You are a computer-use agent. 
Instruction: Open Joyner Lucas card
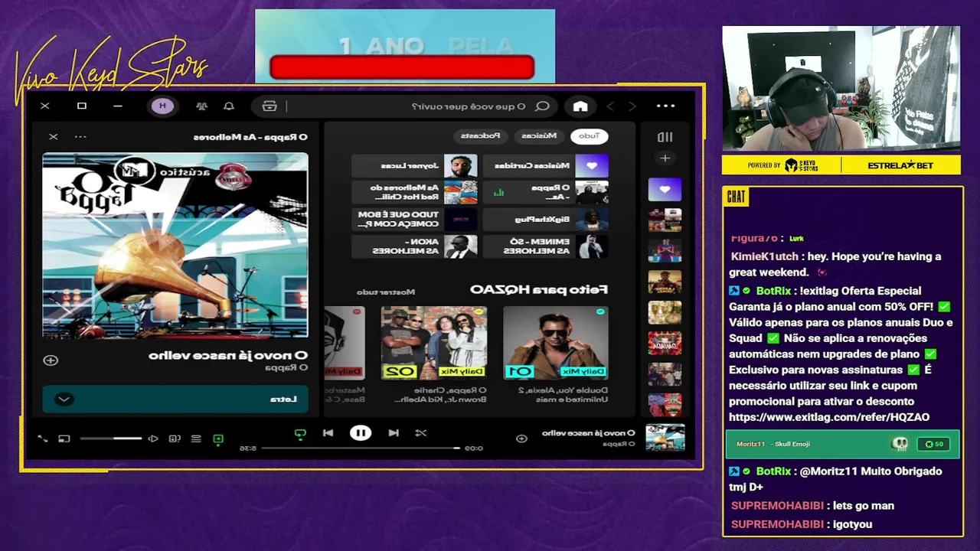pyautogui.click(x=415, y=165)
